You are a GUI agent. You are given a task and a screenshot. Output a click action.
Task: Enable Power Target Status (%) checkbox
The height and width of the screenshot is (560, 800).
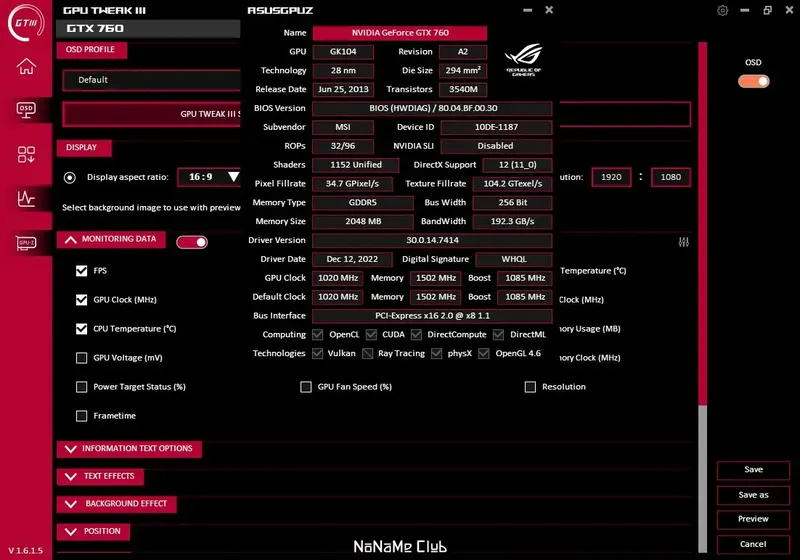[x=82, y=387]
